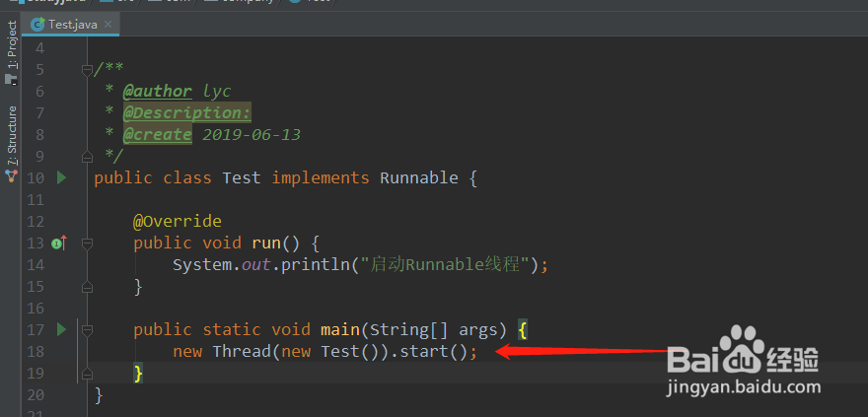Click Thread in new Thread on line 18
This screenshot has height=417, width=868.
(x=242, y=352)
